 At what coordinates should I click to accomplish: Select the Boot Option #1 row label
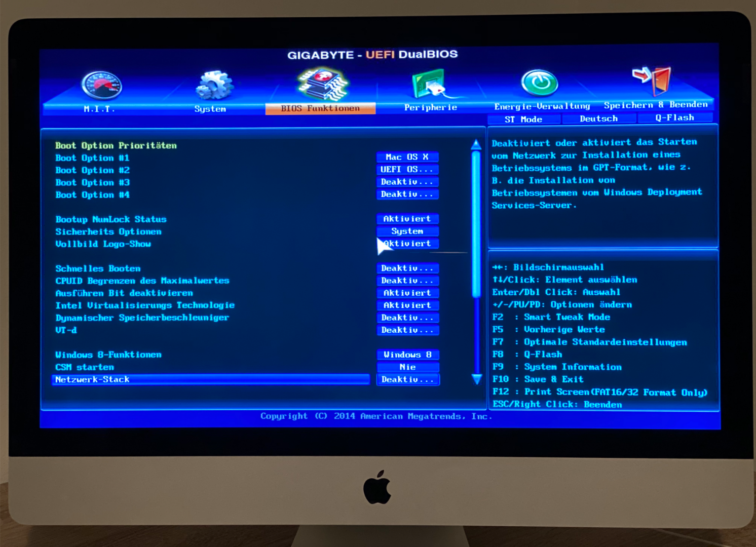92,158
